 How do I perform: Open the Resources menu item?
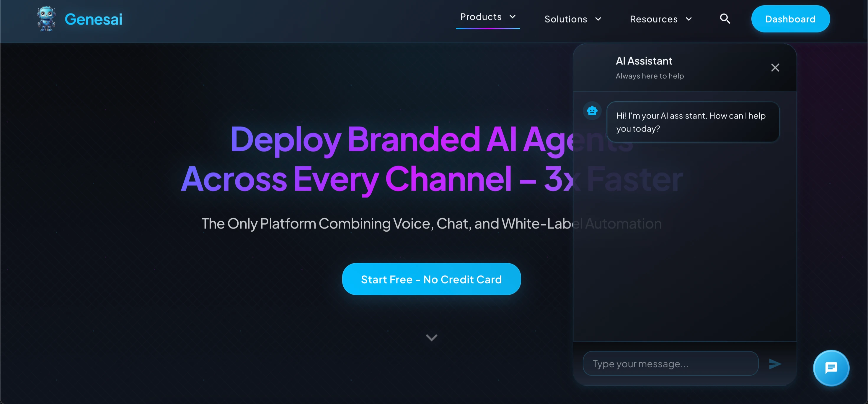[x=654, y=19]
